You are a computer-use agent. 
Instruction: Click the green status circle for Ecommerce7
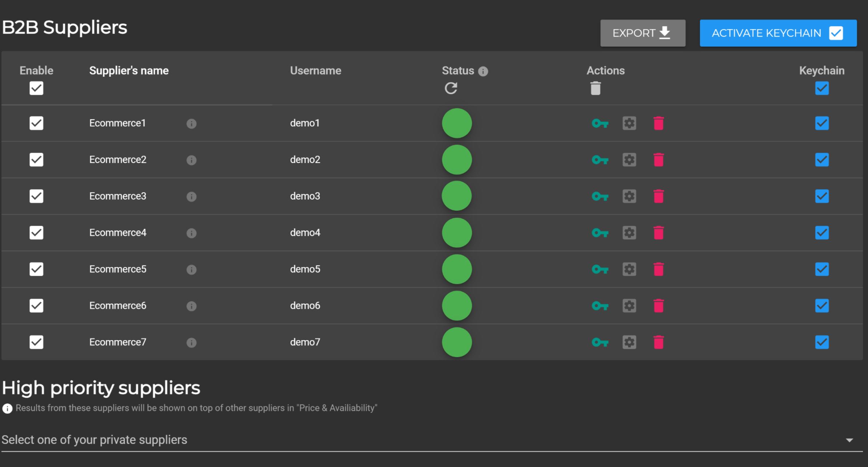pyautogui.click(x=457, y=342)
